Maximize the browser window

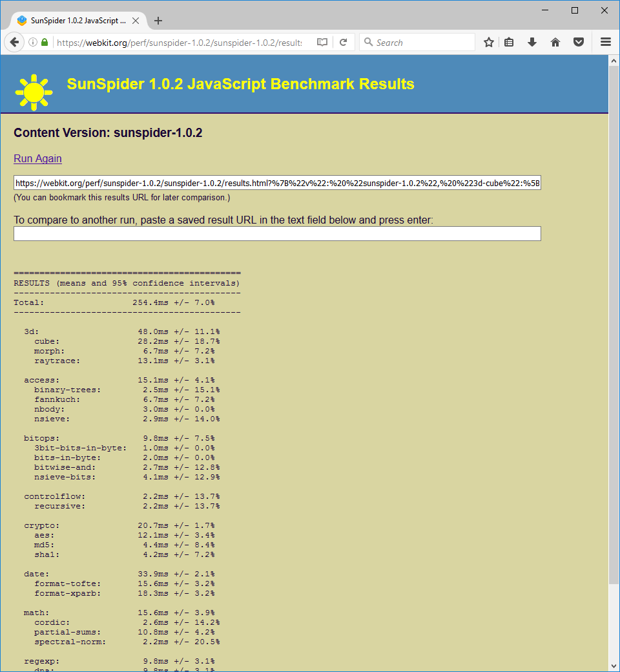click(575, 10)
